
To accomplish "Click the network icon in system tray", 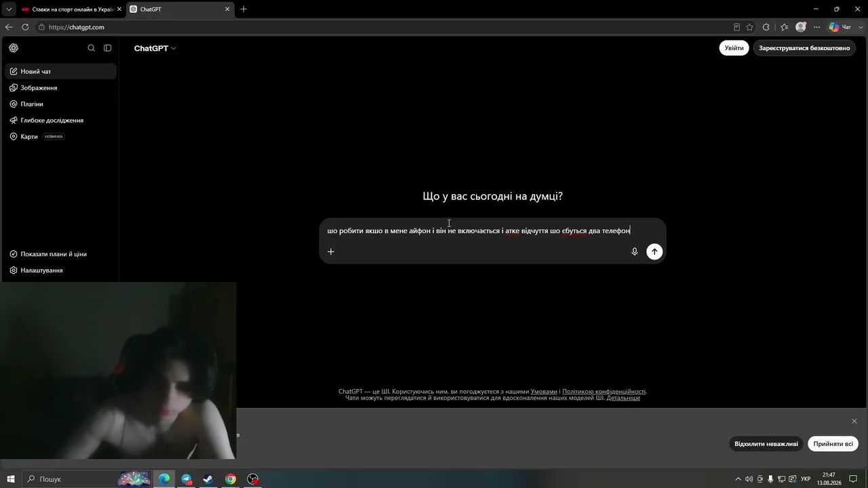I will point(781,479).
